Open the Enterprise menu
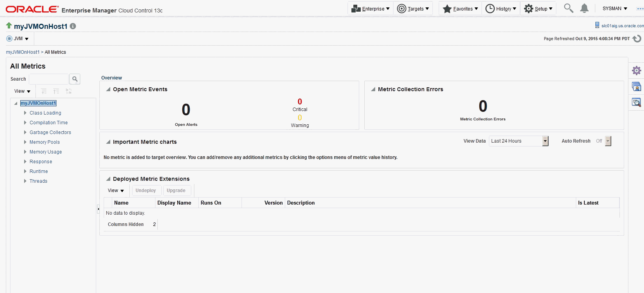 point(370,9)
